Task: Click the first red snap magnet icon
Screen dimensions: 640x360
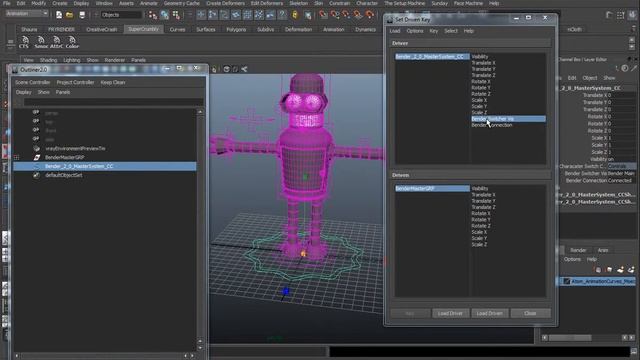Action: click(x=323, y=15)
